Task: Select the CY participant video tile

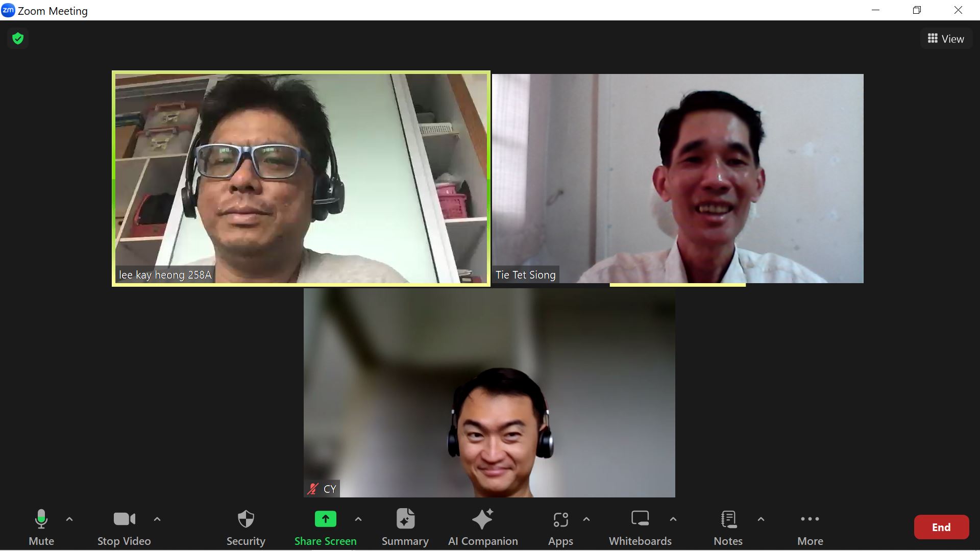Action: [489, 393]
